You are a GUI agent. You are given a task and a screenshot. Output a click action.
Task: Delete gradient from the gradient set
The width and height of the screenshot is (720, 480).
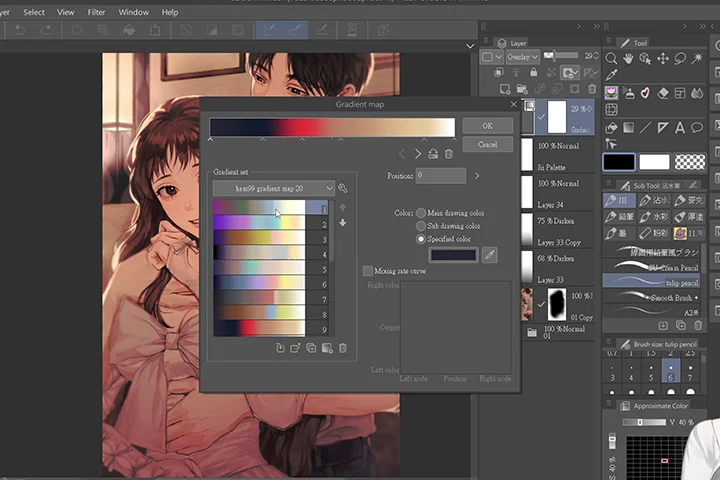[x=343, y=348]
